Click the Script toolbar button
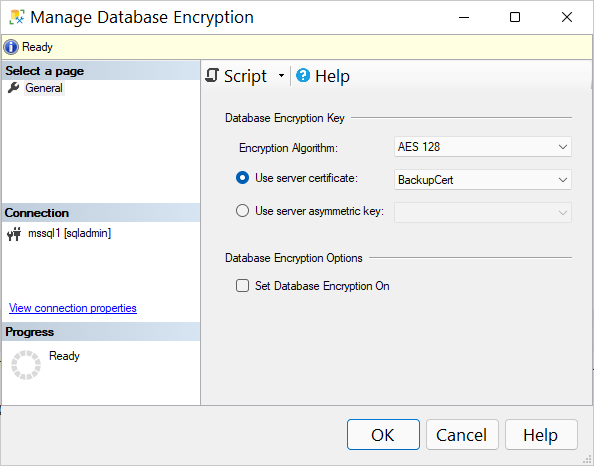Viewport: 594px width, 466px height. [x=236, y=76]
